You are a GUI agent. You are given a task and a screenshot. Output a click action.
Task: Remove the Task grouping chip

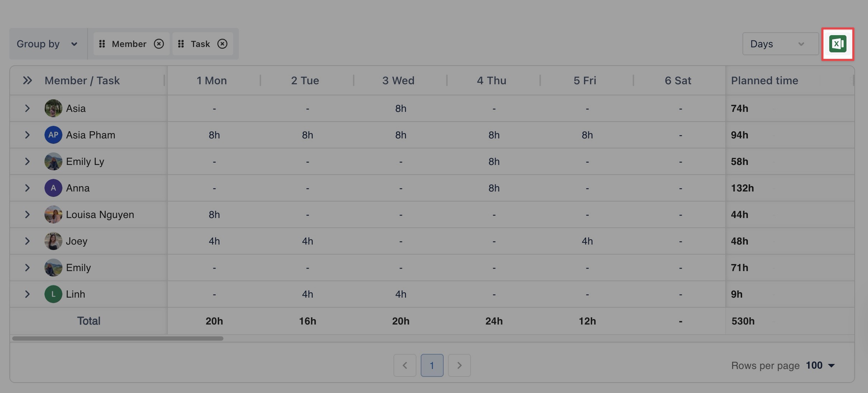coord(222,44)
